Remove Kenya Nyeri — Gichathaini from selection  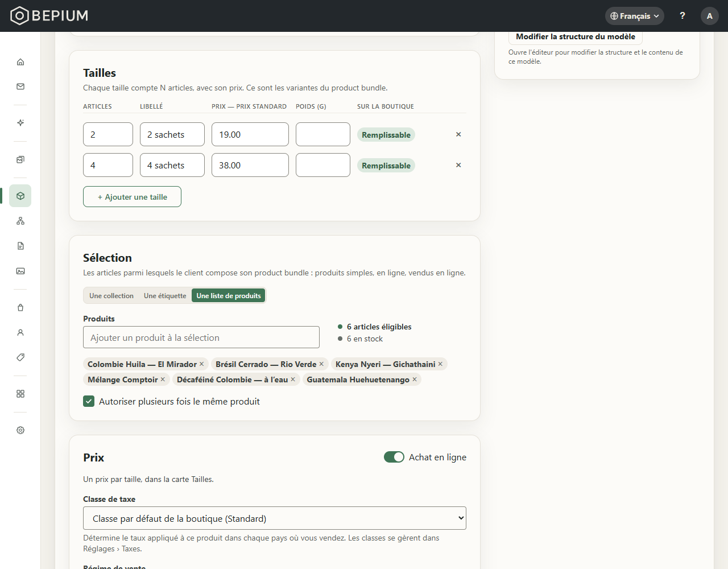click(x=440, y=364)
